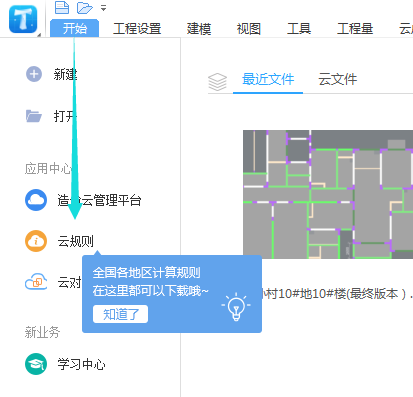Click the new document icon in quick access toolbar
413x397 pixels.
[x=62, y=7]
